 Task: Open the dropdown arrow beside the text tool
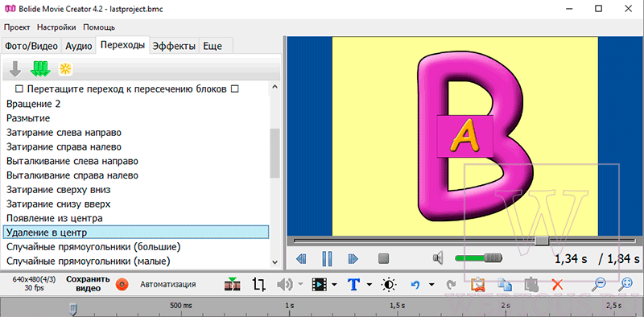[x=369, y=284]
